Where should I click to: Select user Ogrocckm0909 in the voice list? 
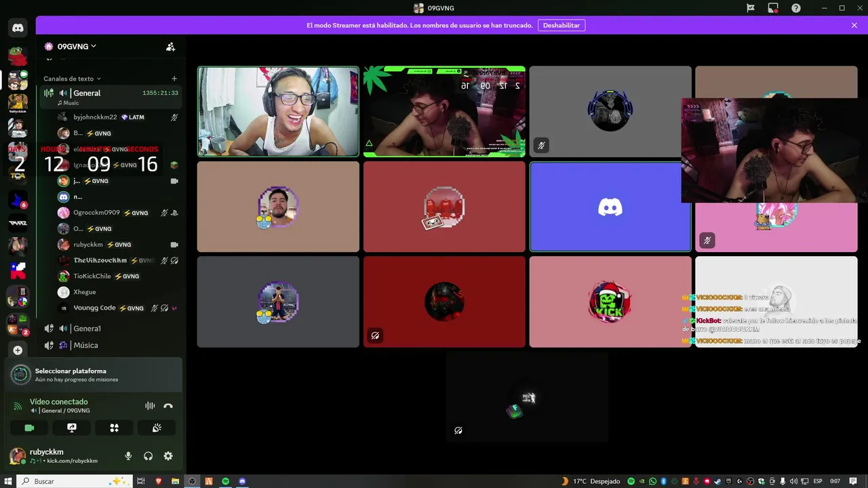[118, 213]
